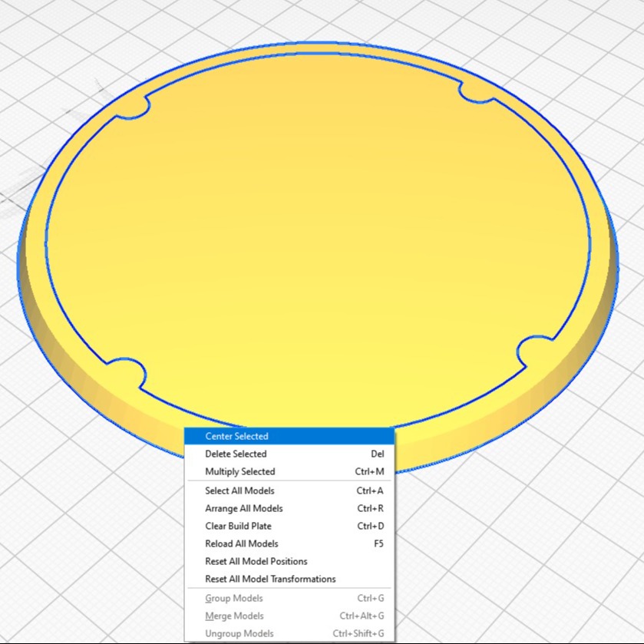Viewport: 644px width, 644px height.
Task: Run Arrange All Models
Action: 243,508
